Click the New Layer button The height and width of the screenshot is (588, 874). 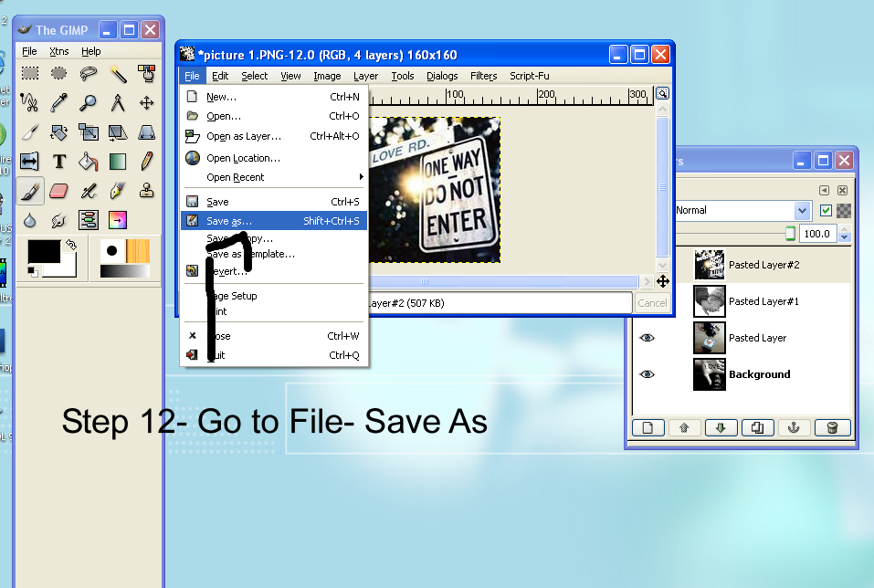[648, 427]
